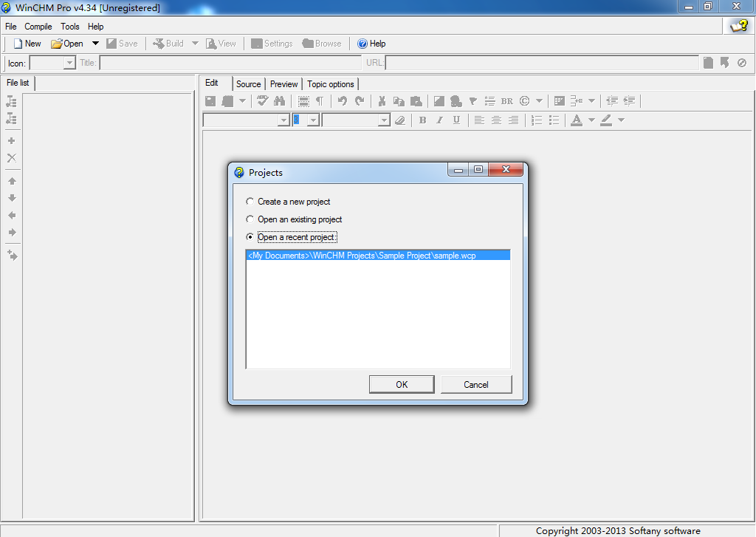This screenshot has width=756, height=537.
Task: Click the move down arrow in sidebar
Action: tap(12, 198)
